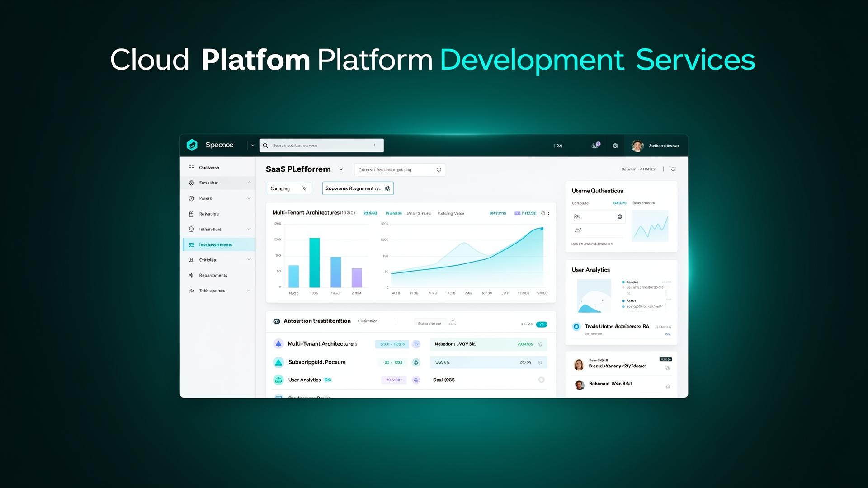Click the eye icon beside Antoertion heading
868x488 pixels.
coord(277,321)
